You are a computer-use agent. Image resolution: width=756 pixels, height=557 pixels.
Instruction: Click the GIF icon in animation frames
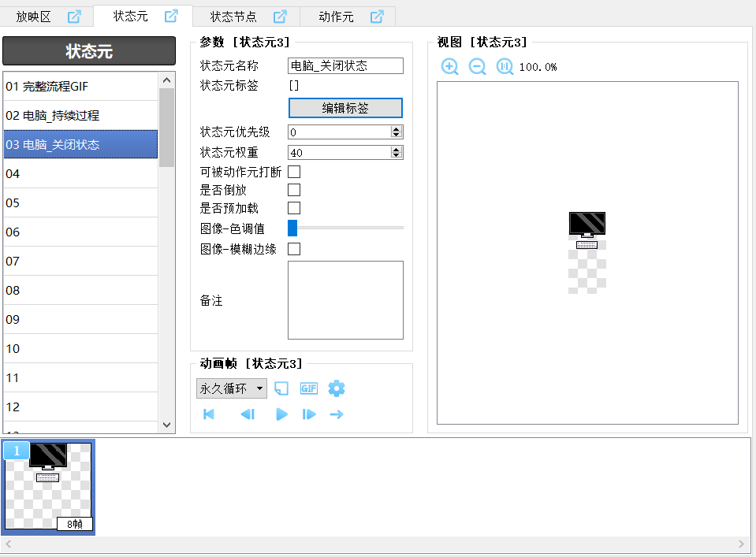(x=309, y=388)
